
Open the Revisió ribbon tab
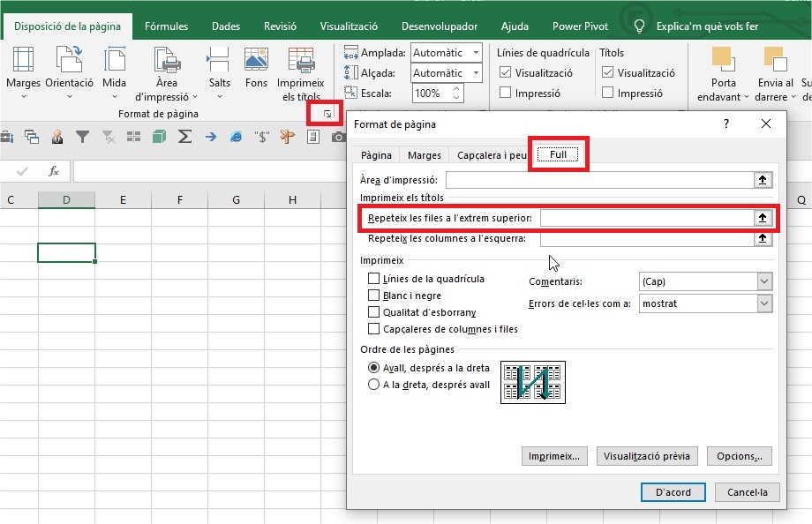pyautogui.click(x=280, y=26)
